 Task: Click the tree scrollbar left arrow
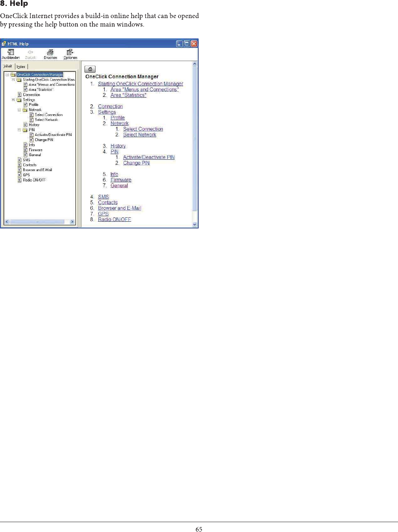[x=7, y=222]
